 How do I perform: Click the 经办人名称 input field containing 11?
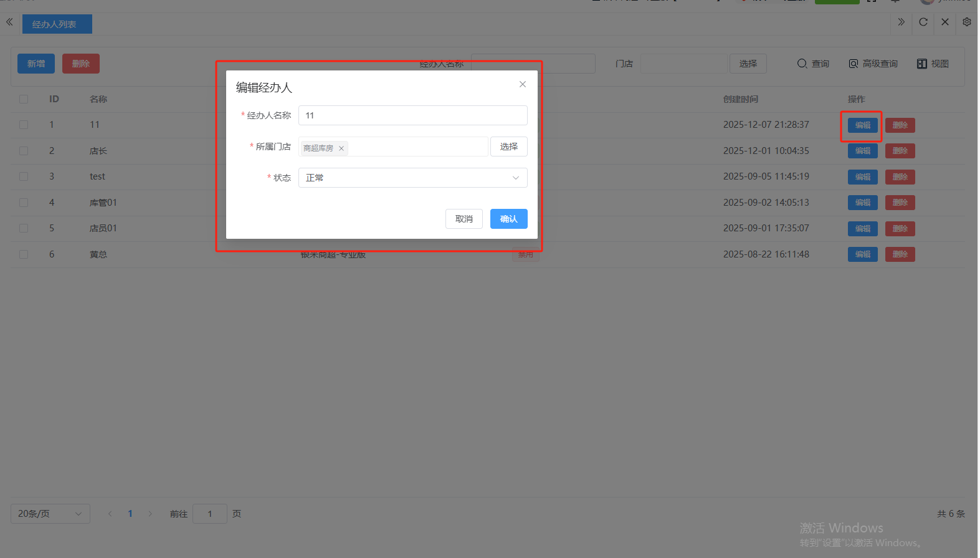[x=412, y=115]
